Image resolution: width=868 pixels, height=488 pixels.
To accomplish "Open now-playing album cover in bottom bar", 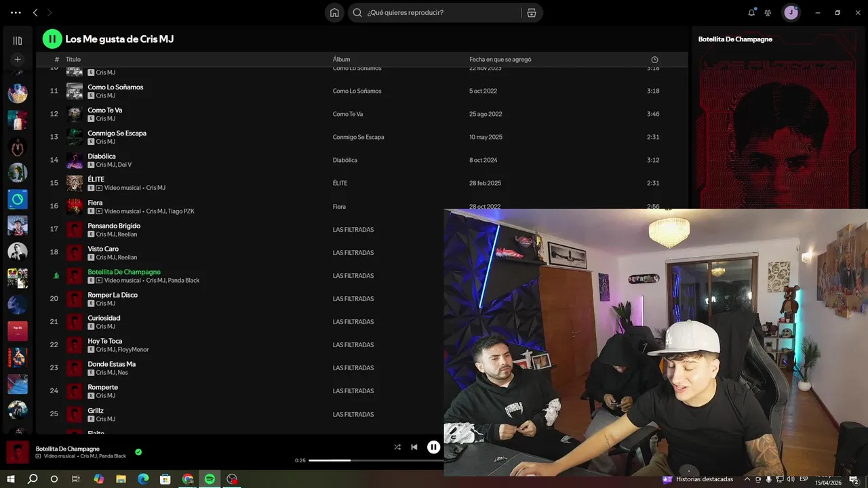I will pyautogui.click(x=18, y=452).
